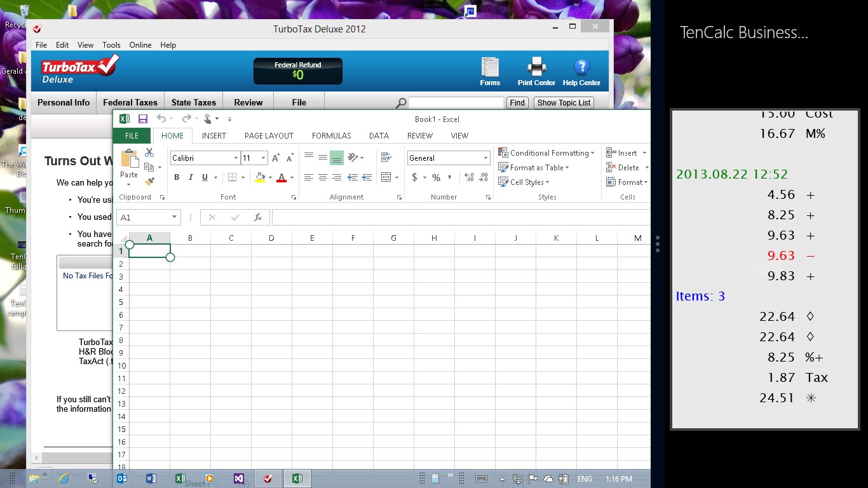This screenshot has height=488, width=868.
Task: Save the workbook with the floppy disk icon
Action: (x=143, y=119)
